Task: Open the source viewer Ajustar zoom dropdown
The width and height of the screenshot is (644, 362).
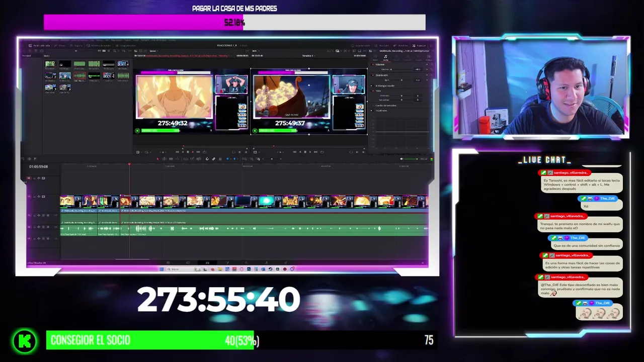Action: tap(153, 51)
